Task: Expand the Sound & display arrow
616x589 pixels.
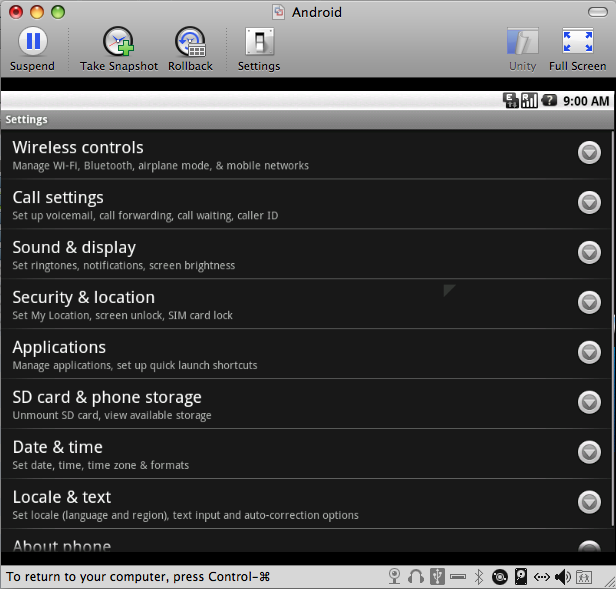Action: pyautogui.click(x=589, y=252)
